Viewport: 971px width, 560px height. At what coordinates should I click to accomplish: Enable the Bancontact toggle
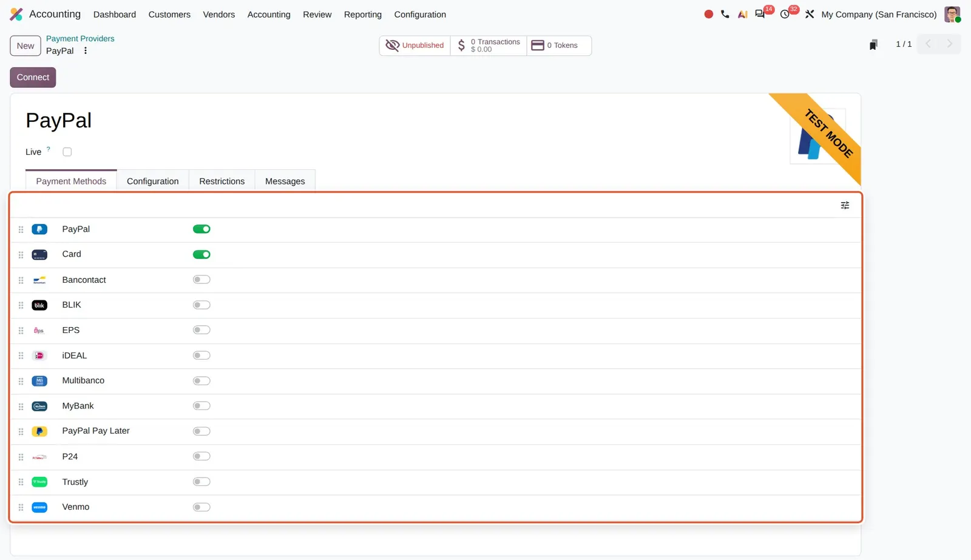[201, 280]
